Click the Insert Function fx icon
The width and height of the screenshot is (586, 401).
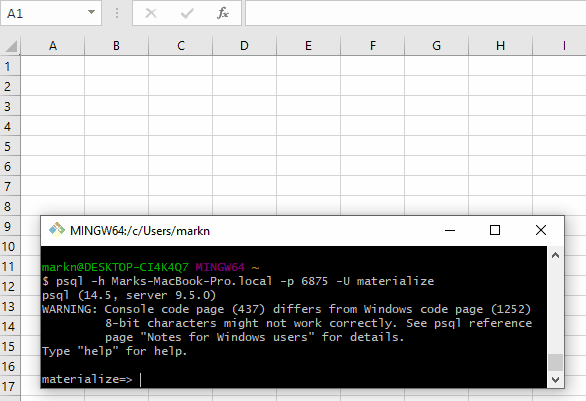223,13
